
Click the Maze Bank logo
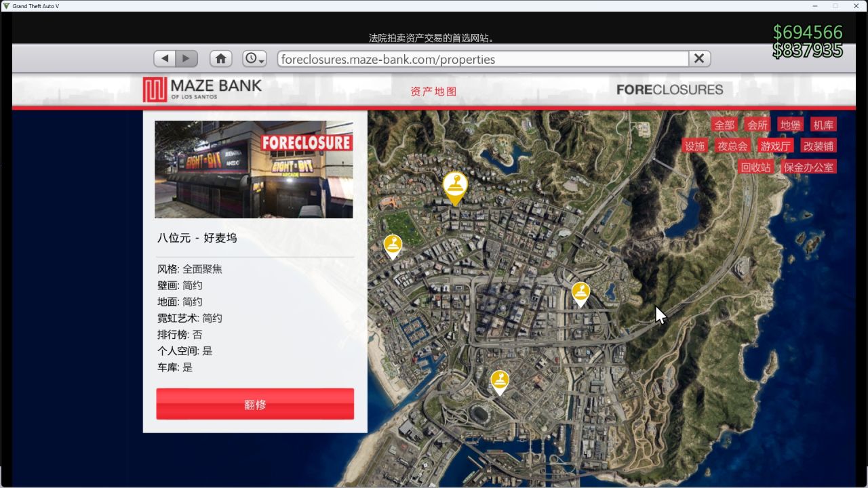(202, 89)
